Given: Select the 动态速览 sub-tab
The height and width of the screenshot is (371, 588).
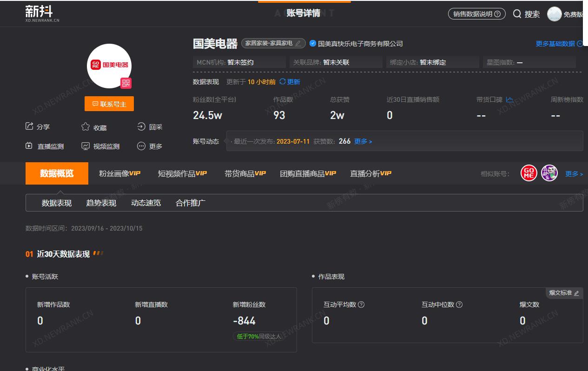Looking at the screenshot, I should pyautogui.click(x=146, y=203).
